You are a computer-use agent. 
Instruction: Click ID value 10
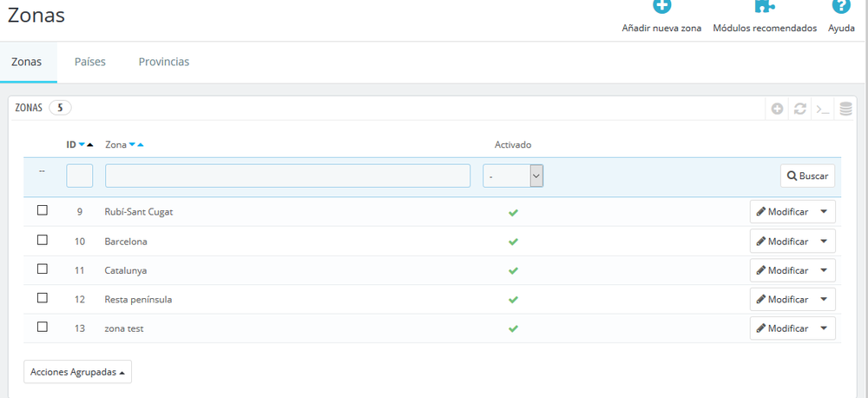(80, 242)
